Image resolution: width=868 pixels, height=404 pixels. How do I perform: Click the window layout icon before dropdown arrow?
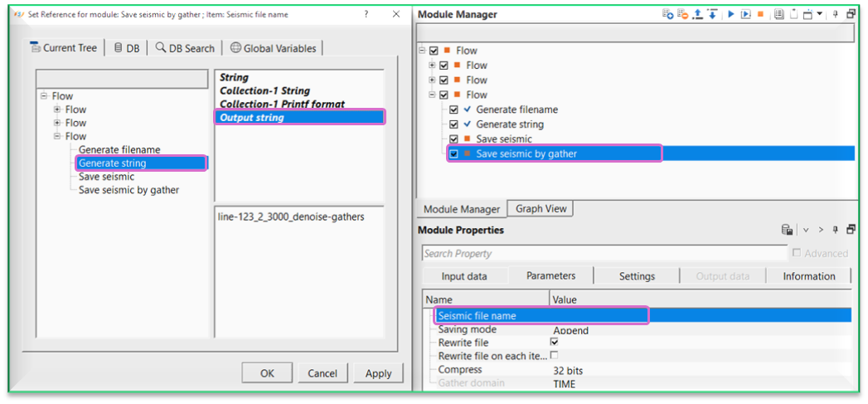(x=807, y=14)
